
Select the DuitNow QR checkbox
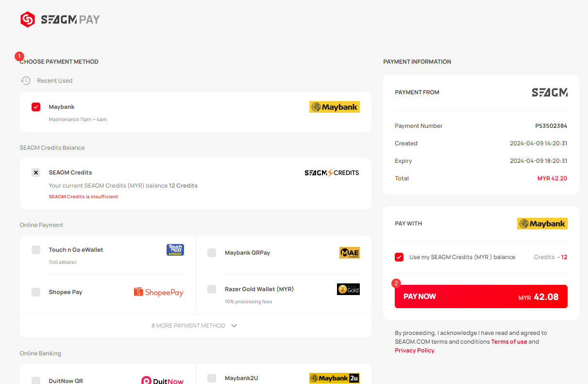[36, 381]
